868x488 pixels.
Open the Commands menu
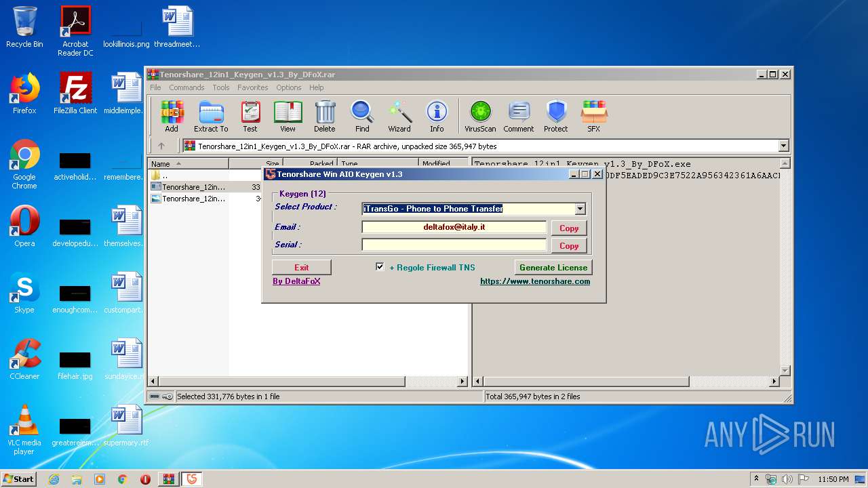coord(186,87)
